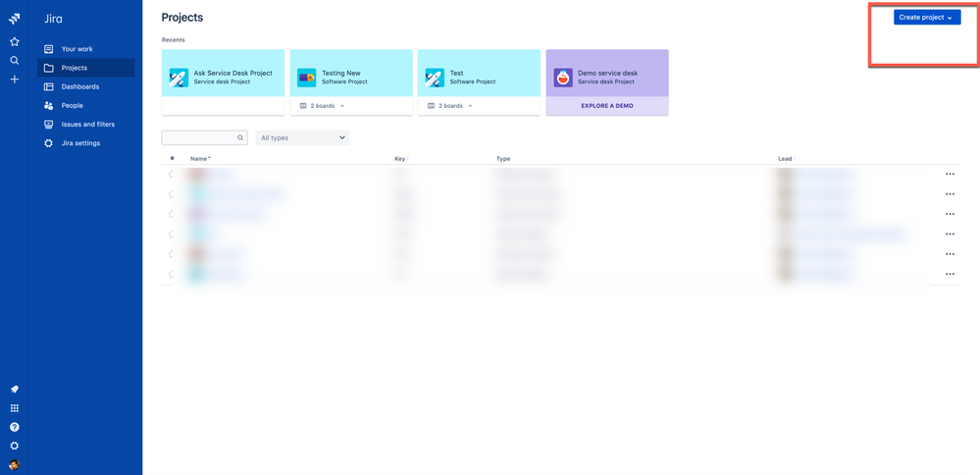The width and height of the screenshot is (980, 475).
Task: Open Your work in sidebar
Action: click(x=86, y=49)
